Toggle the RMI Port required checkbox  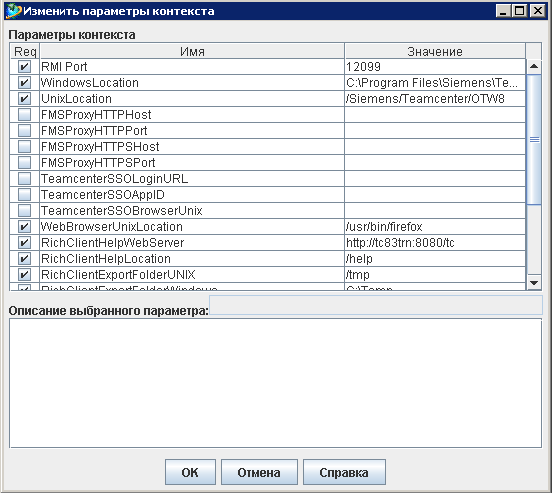(24, 66)
